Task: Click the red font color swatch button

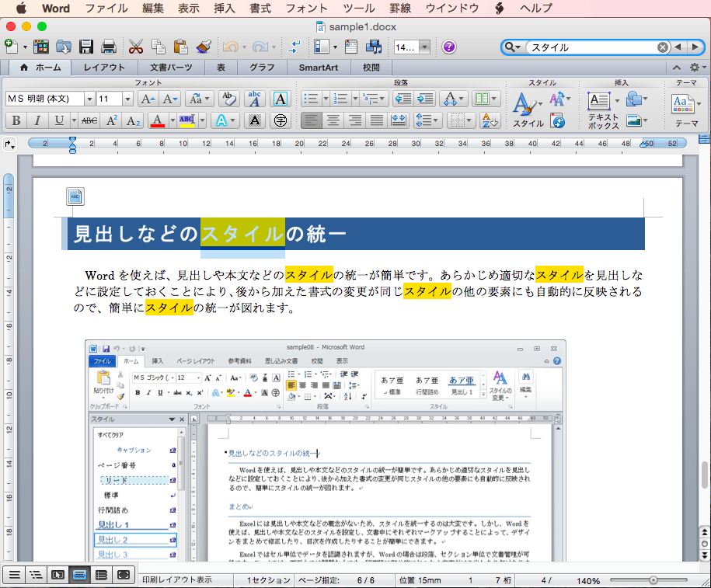Action: click(157, 120)
